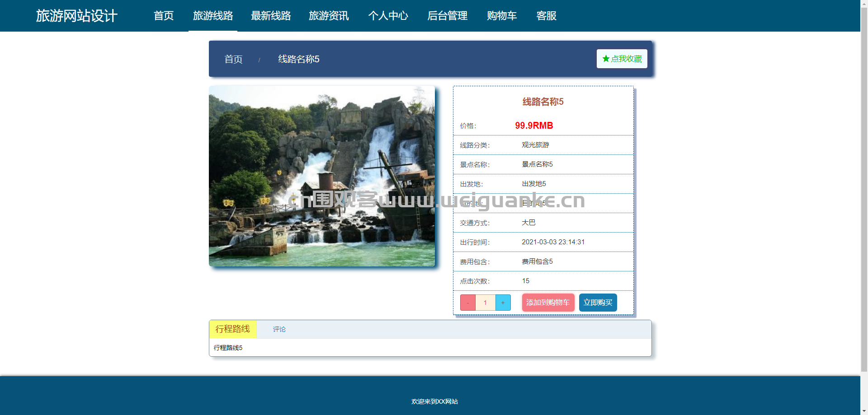Viewport: 868px width, 415px height.
Task: Click the 立即购买 buy now button
Action: tap(598, 303)
